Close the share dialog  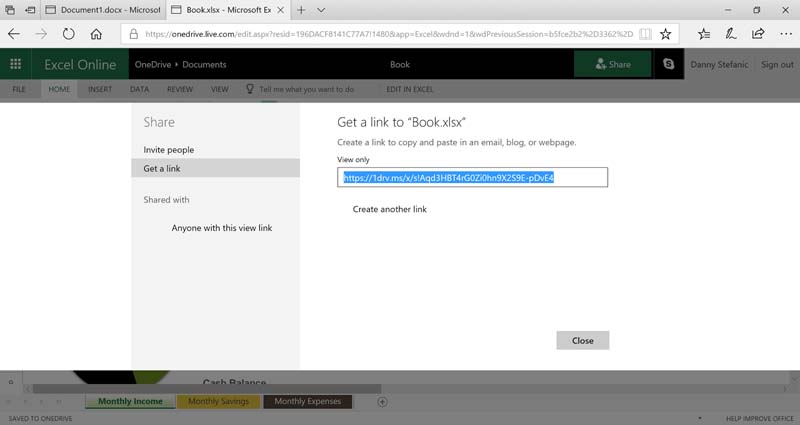click(583, 341)
